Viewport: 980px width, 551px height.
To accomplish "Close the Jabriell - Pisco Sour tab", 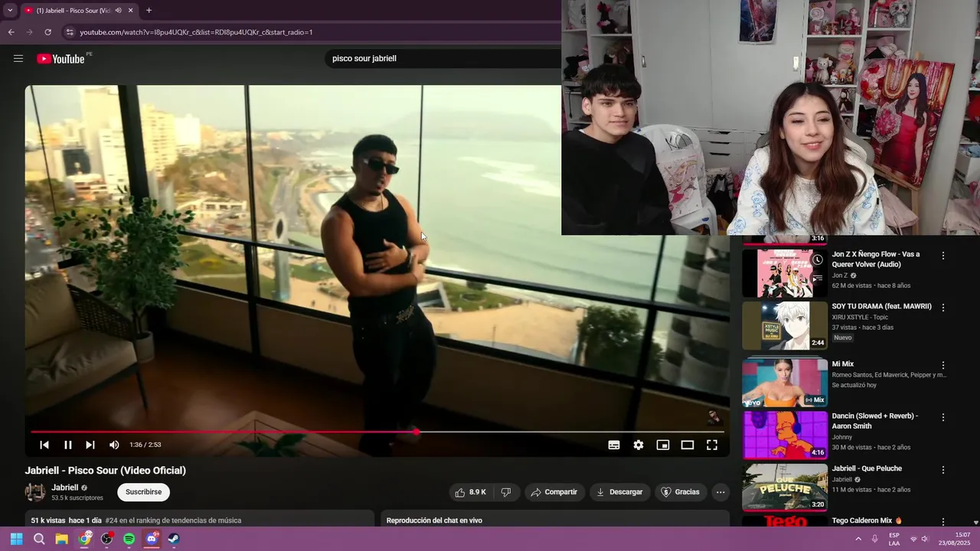I will (130, 11).
